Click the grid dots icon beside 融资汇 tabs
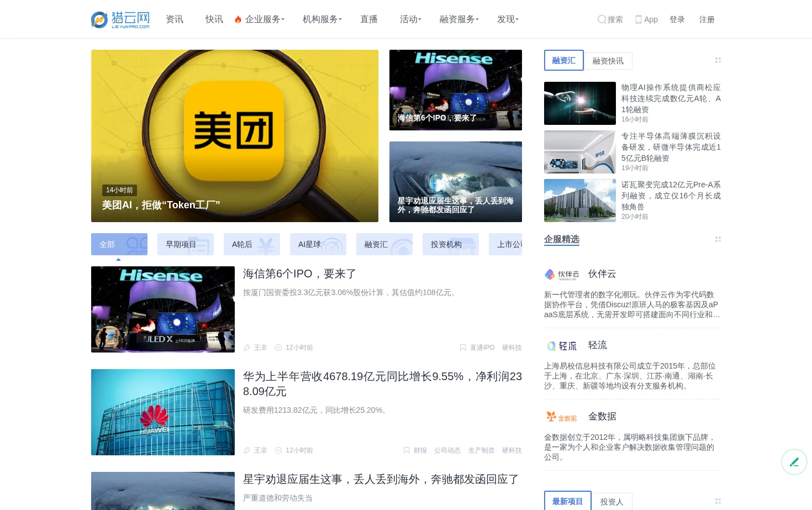Screen dimensions: 812x510 718,60
